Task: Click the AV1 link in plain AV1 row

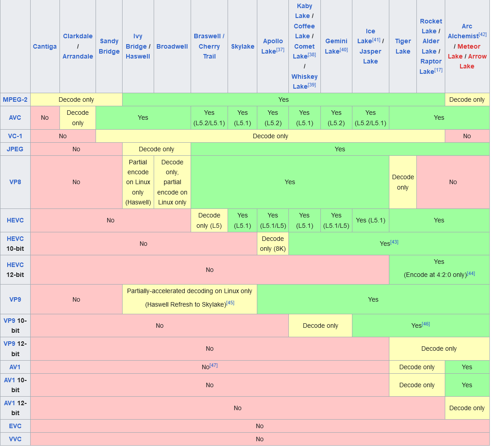Action: pyautogui.click(x=15, y=367)
